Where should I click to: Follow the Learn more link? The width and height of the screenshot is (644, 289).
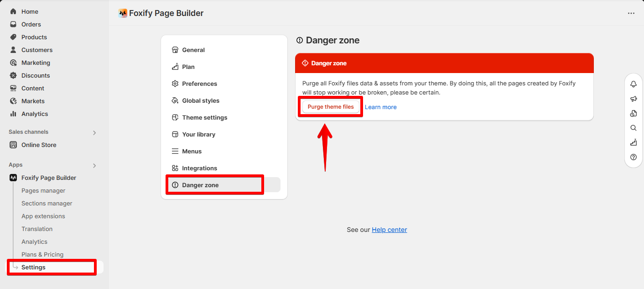tap(381, 107)
